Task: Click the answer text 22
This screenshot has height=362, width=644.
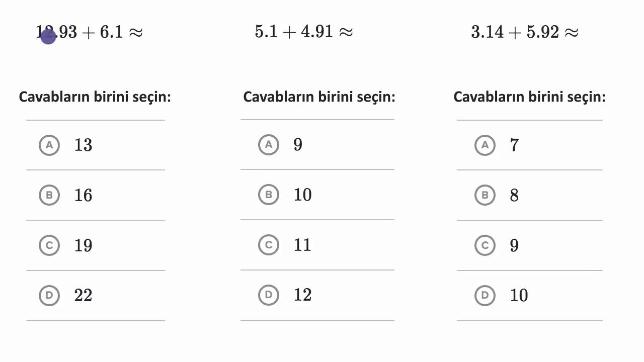Action: pos(84,295)
